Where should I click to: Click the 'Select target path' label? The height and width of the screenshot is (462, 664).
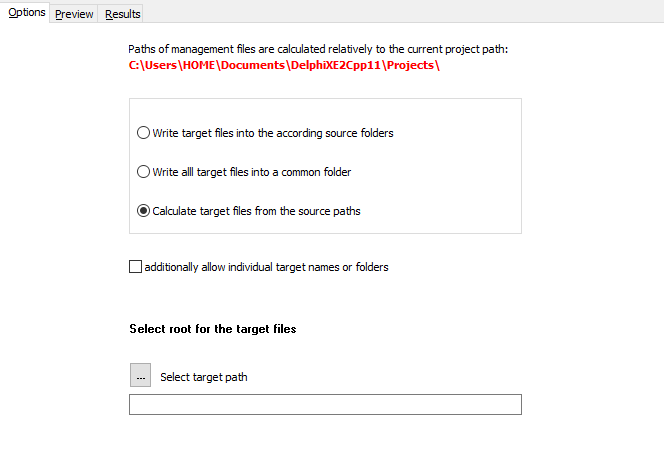[203, 377]
